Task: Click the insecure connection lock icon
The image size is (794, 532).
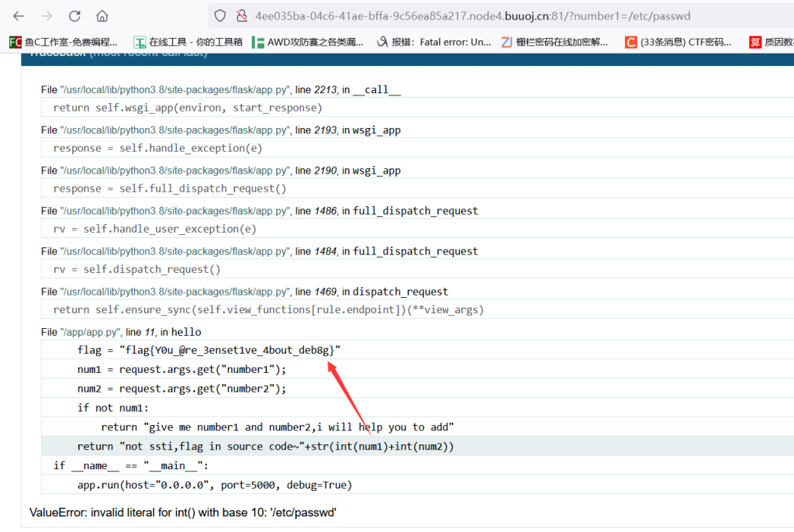Action: coord(241,16)
